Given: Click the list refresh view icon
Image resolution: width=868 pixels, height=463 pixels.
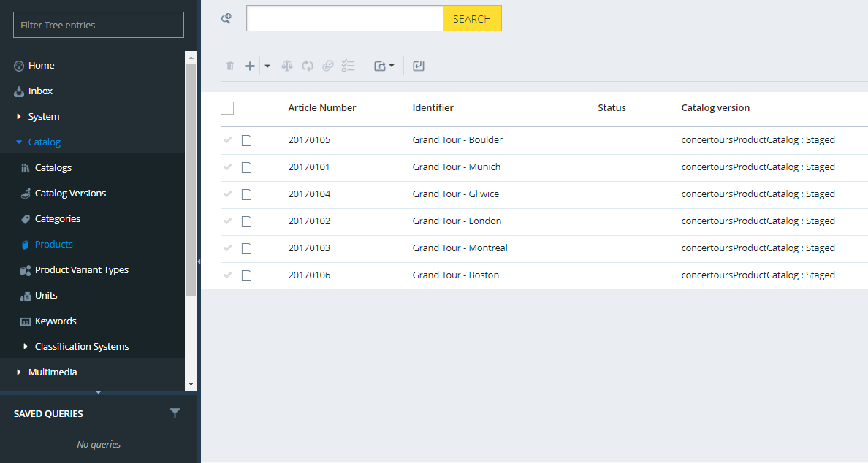Looking at the screenshot, I should click(x=419, y=66).
